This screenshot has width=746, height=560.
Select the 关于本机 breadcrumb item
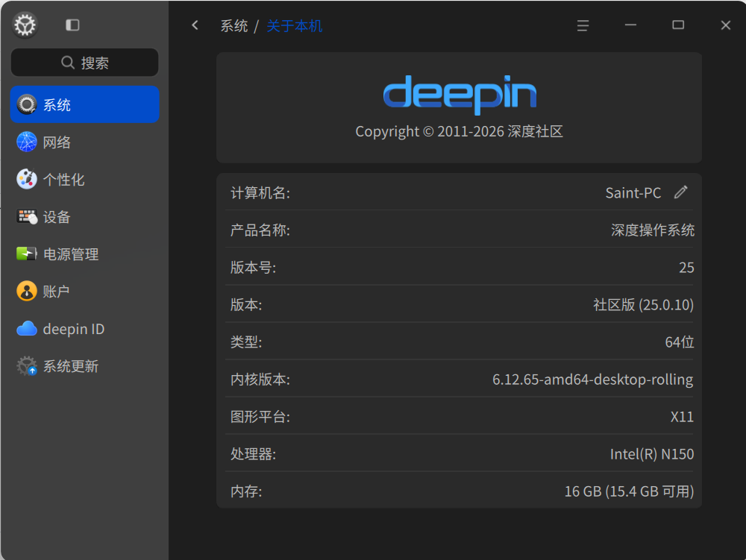click(294, 25)
